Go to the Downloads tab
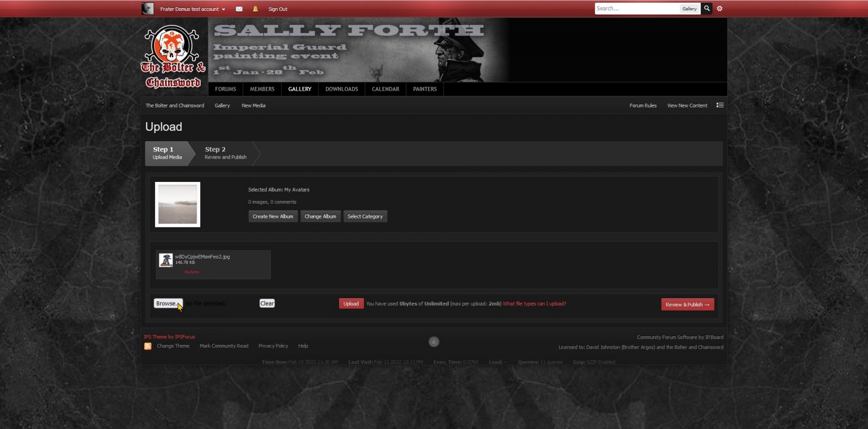 pyautogui.click(x=342, y=89)
